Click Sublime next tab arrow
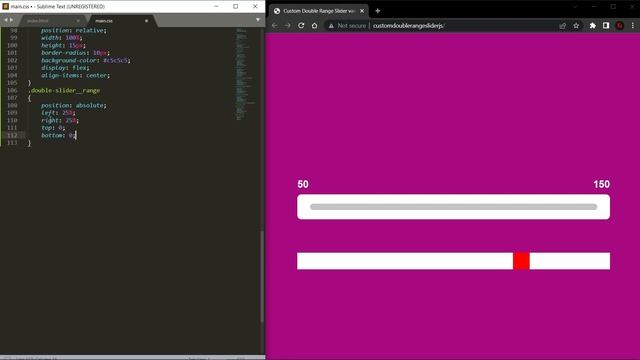 [11, 20]
